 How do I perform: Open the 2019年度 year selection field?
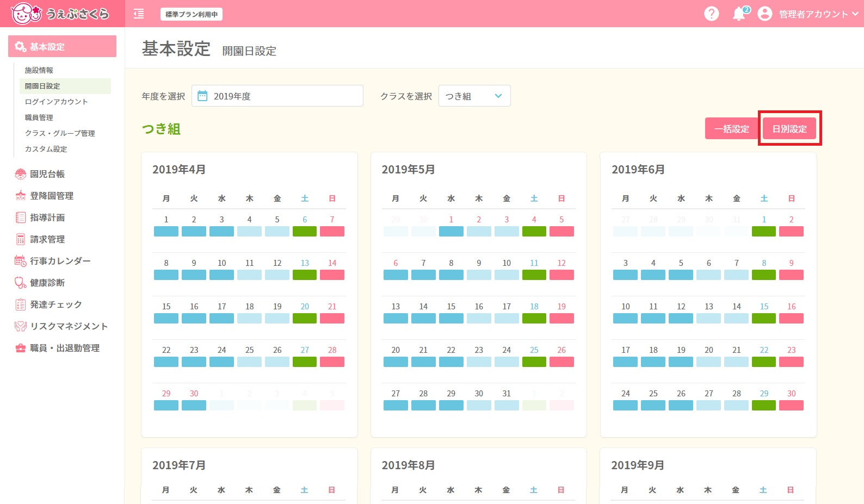pyautogui.click(x=277, y=96)
